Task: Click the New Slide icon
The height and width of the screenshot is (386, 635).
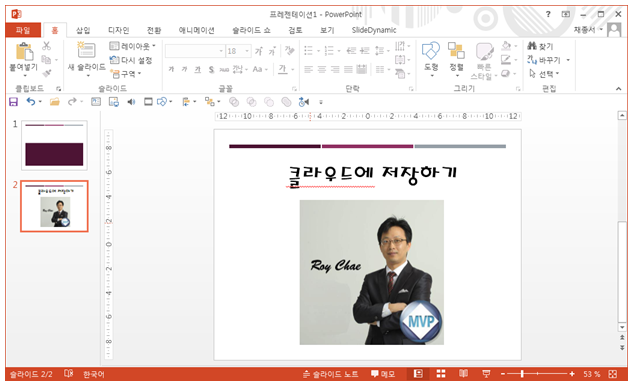Action: point(86,49)
